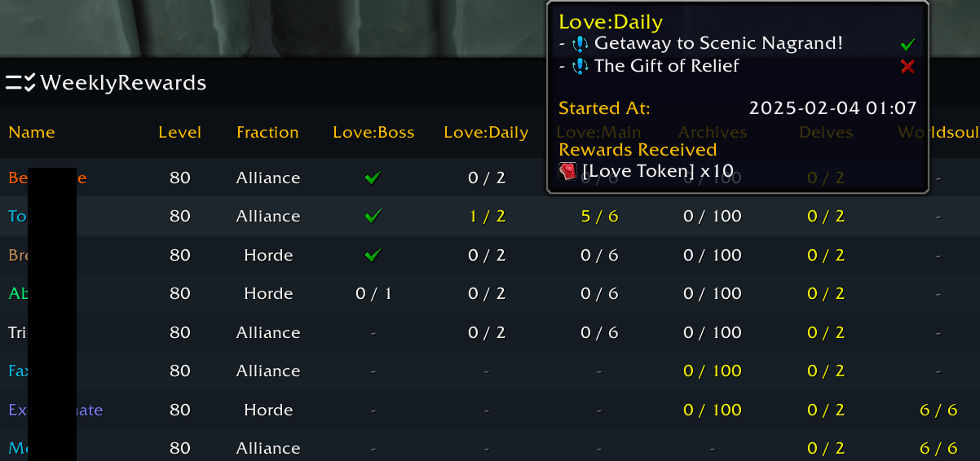Click the WeeklyRewards title text
Screen dimensions: 980x461
tap(123, 82)
